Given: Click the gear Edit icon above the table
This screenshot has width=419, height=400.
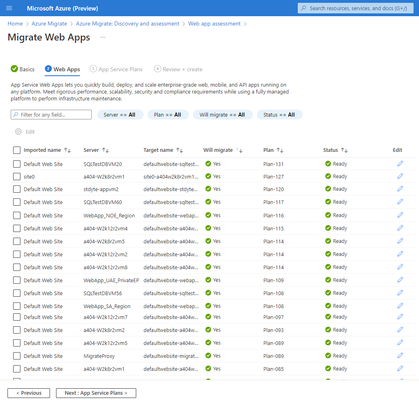Looking at the screenshot, I should 18,132.
